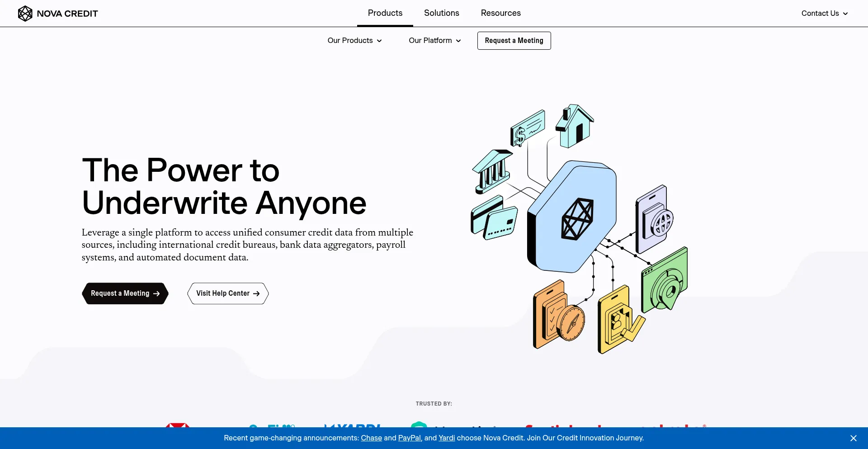Click the Visit Help Center button
The height and width of the screenshot is (449, 868).
(228, 293)
